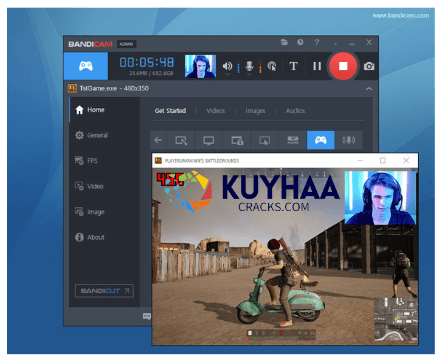
Task: Switch to the Videos tab
Action: [x=216, y=110]
